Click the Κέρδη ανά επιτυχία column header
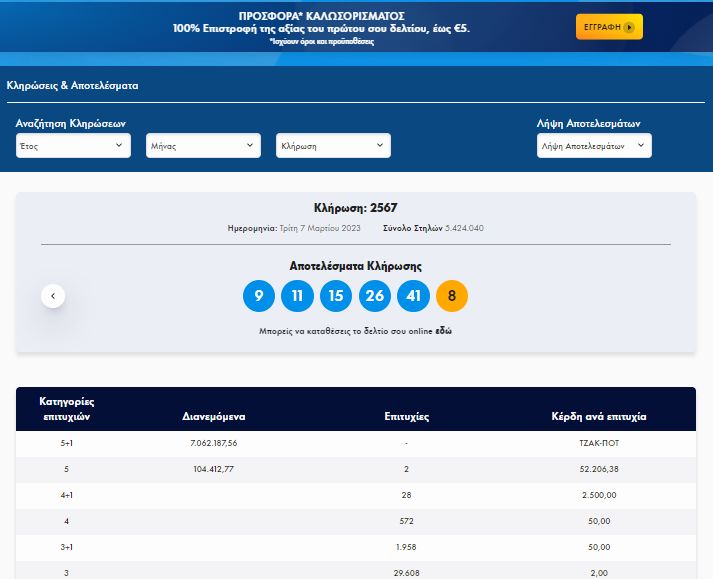 [x=599, y=415]
